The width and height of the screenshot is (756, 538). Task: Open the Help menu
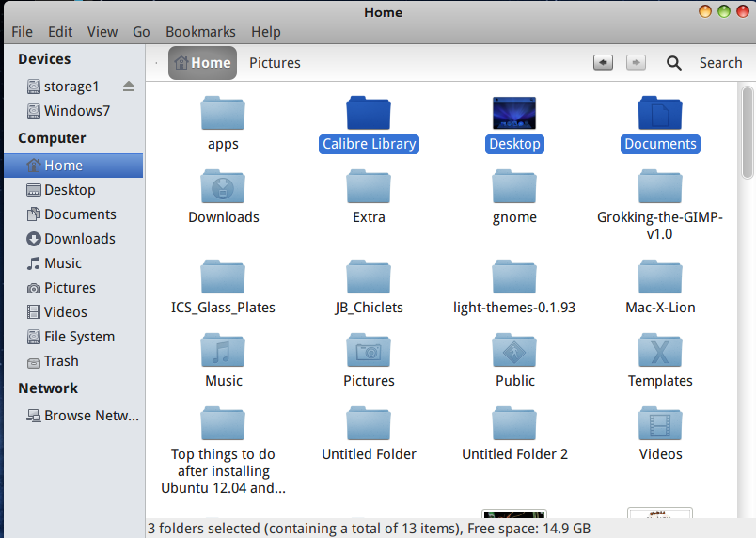point(266,32)
